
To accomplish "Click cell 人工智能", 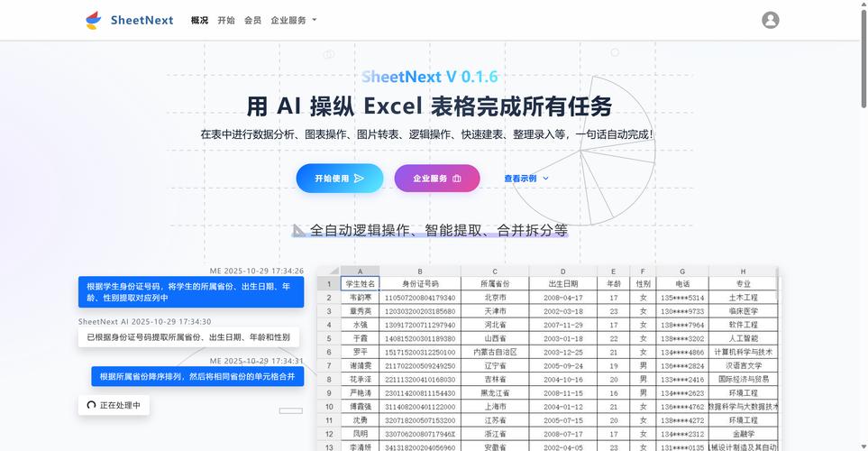I will pyautogui.click(x=743, y=338).
